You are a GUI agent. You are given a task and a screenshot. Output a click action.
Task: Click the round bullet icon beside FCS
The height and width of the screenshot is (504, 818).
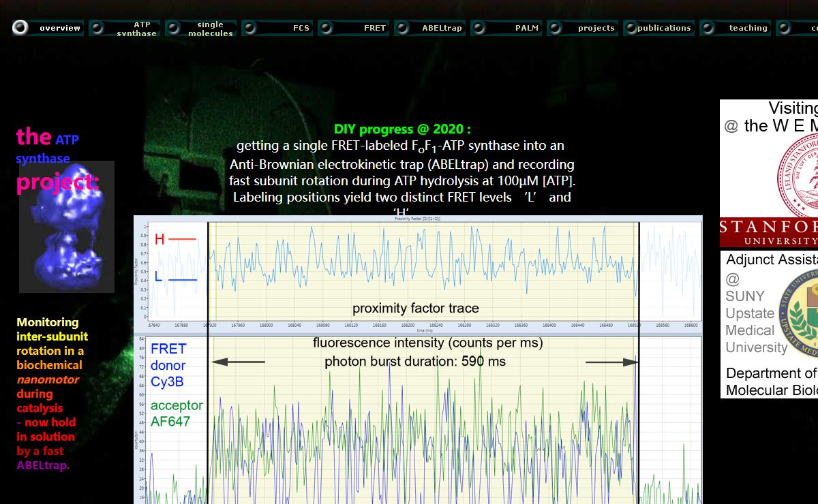point(250,28)
